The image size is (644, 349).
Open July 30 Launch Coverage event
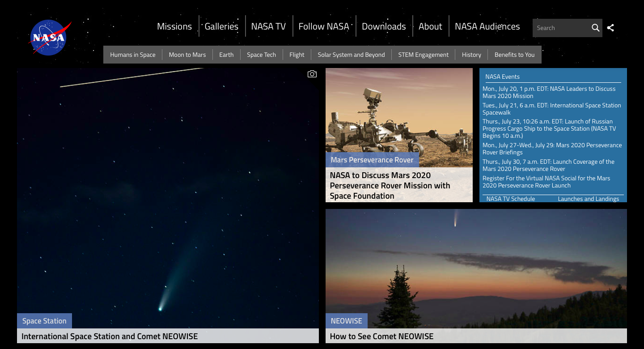click(x=549, y=165)
